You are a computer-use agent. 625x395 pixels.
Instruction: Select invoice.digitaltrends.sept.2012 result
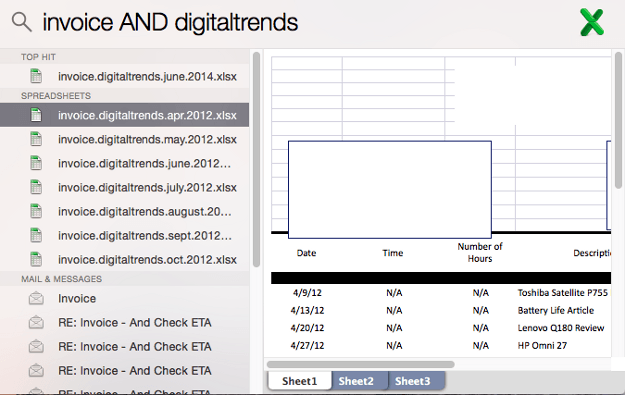tap(124, 236)
